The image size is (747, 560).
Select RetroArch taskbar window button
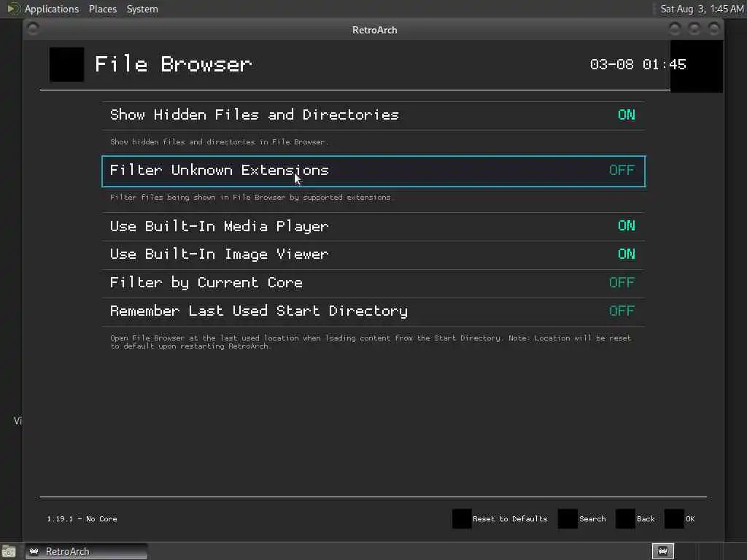(86, 551)
